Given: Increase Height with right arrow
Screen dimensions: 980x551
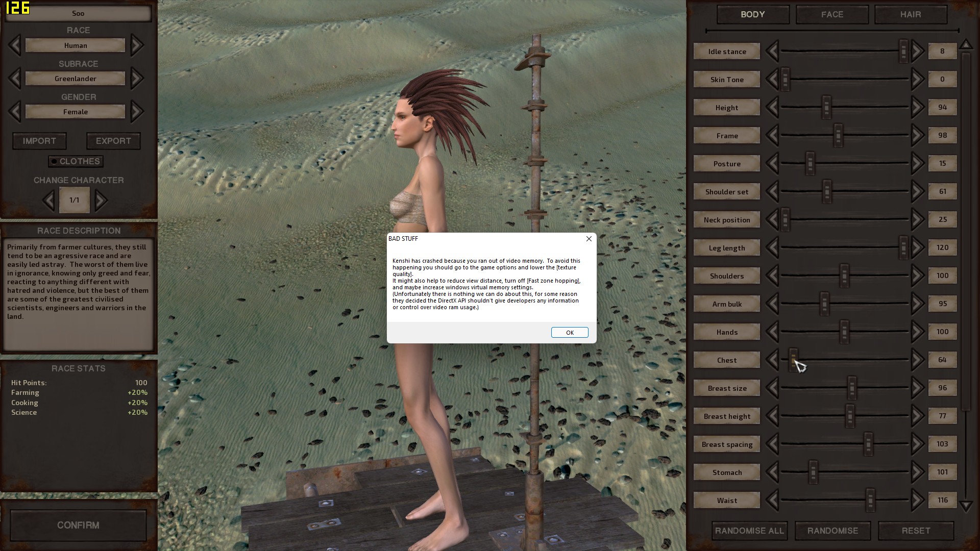Looking at the screenshot, I should tap(918, 107).
